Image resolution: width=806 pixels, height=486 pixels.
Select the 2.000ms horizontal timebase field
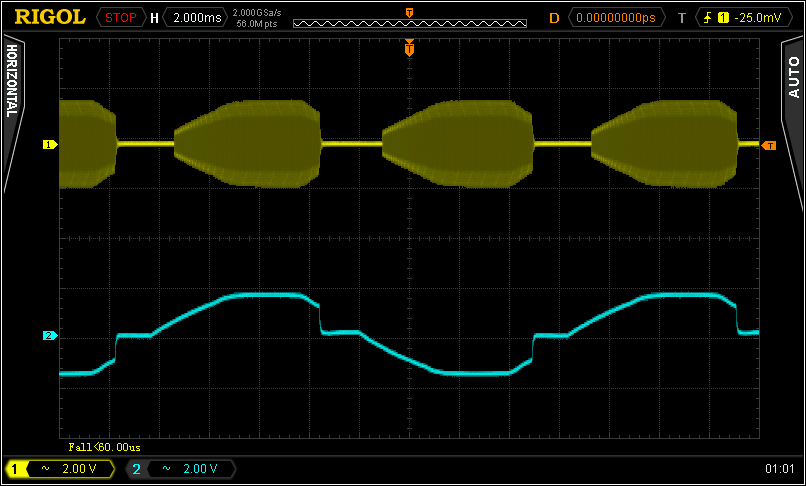tap(196, 18)
